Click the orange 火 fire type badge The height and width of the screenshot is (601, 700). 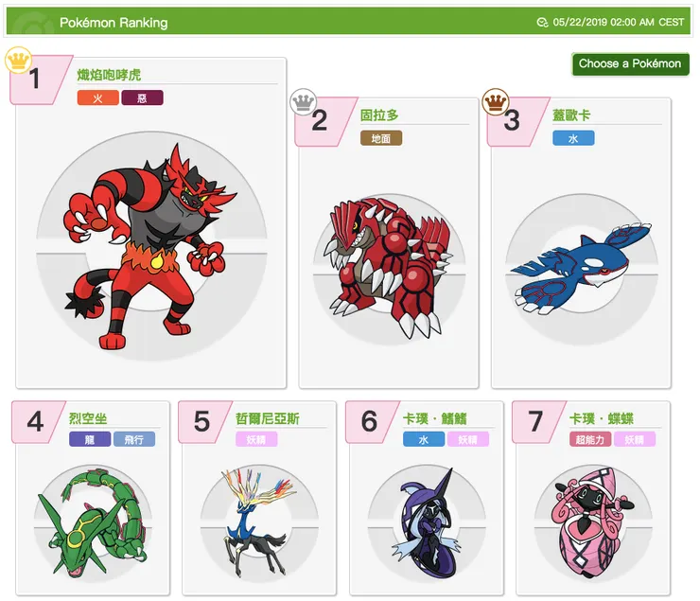coord(98,97)
